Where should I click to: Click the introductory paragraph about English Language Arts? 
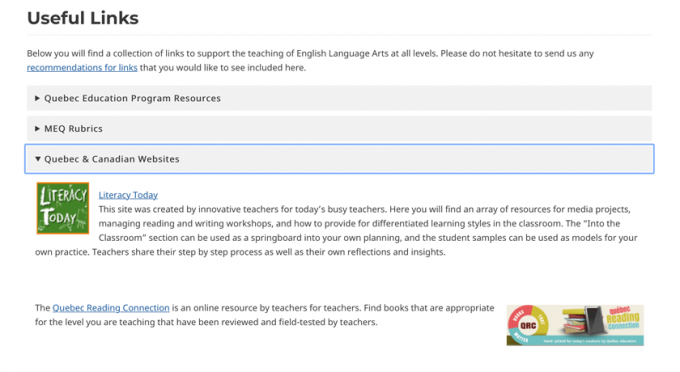point(310,60)
